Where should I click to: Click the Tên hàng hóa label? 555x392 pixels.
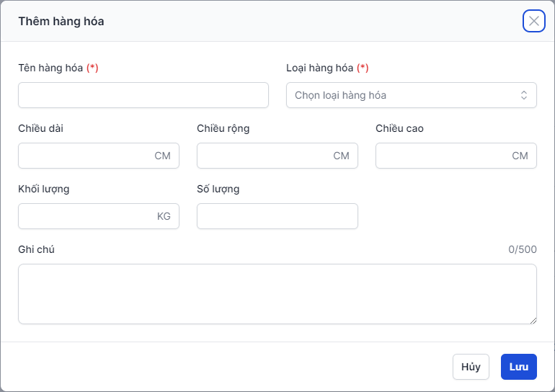pos(50,68)
